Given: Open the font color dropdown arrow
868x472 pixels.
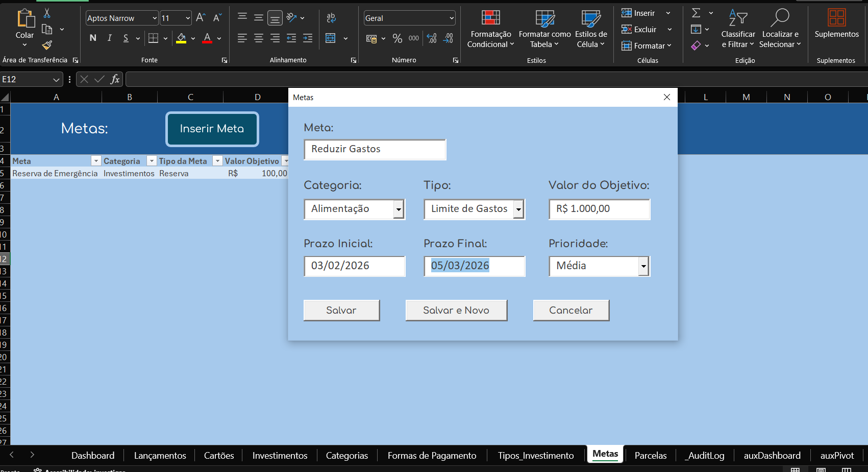Looking at the screenshot, I should 219,38.
